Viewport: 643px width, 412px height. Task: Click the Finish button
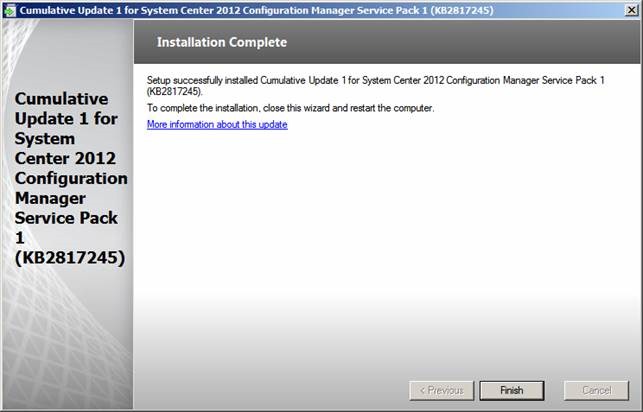coord(512,390)
